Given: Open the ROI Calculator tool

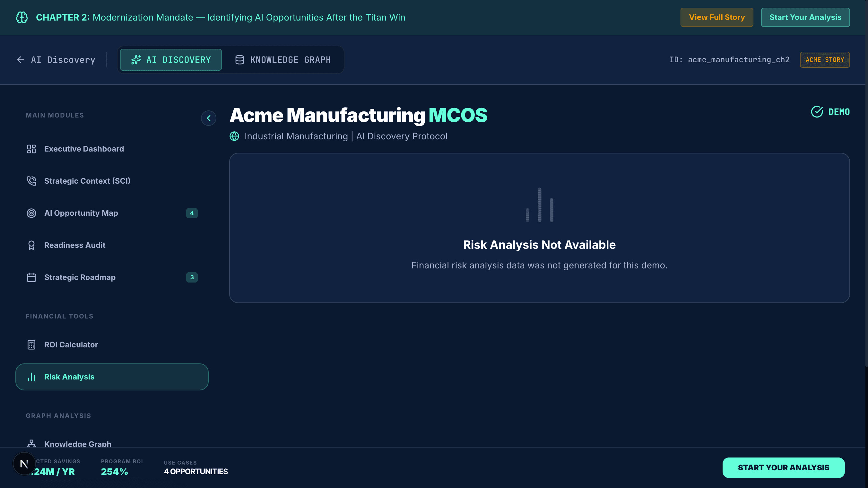Looking at the screenshot, I should point(112,345).
